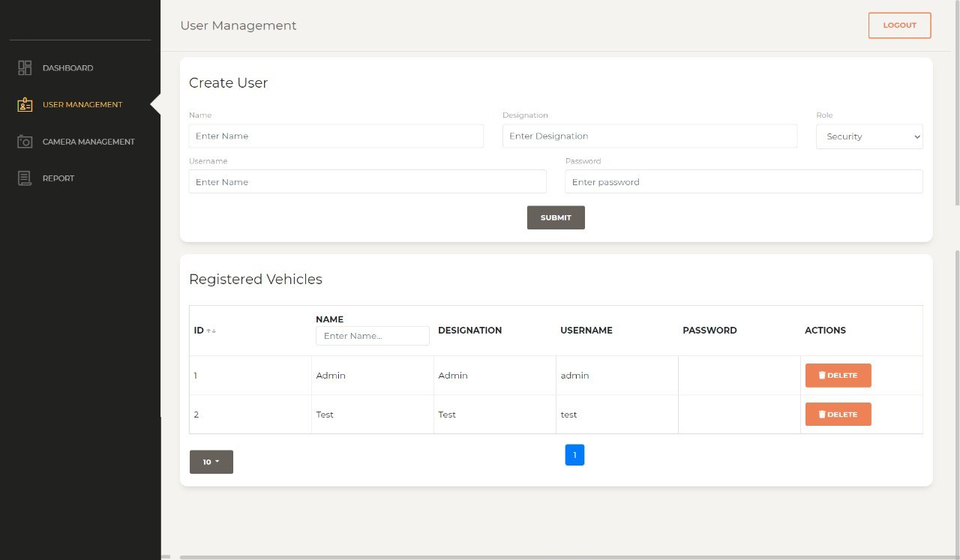Focus the Enter password field

point(743,182)
